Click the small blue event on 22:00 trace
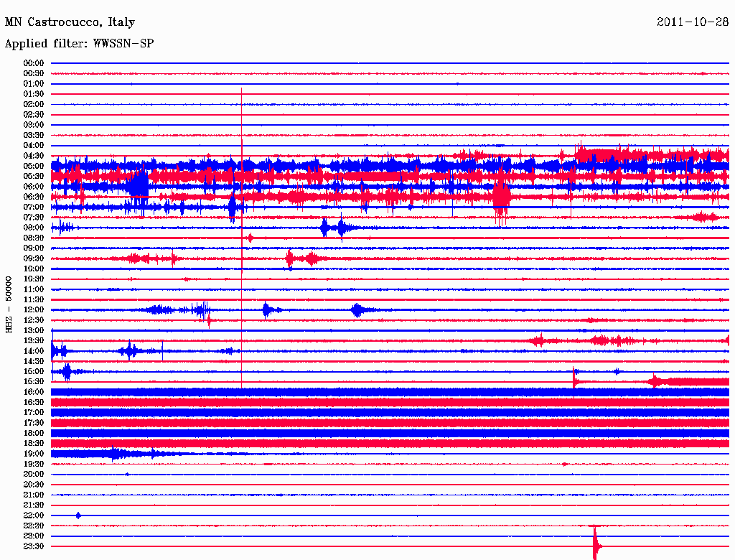The image size is (735, 560). pyautogui.click(x=78, y=515)
